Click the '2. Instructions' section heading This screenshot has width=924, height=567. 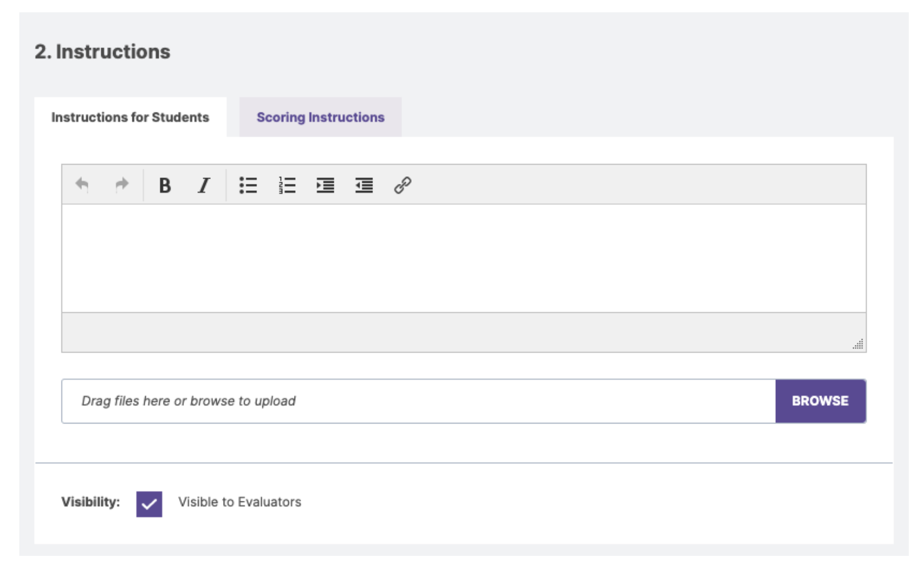click(102, 52)
